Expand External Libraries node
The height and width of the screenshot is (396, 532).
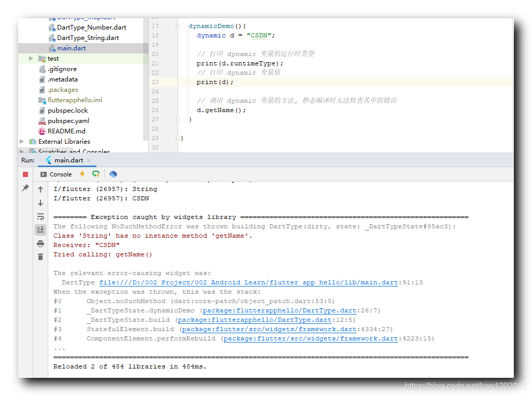(x=22, y=141)
